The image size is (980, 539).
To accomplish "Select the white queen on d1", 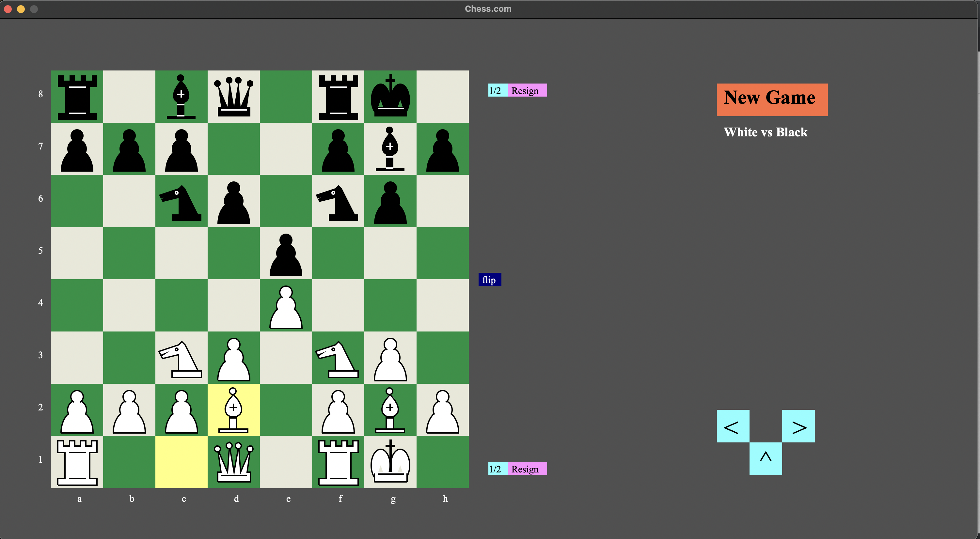I will point(234,462).
